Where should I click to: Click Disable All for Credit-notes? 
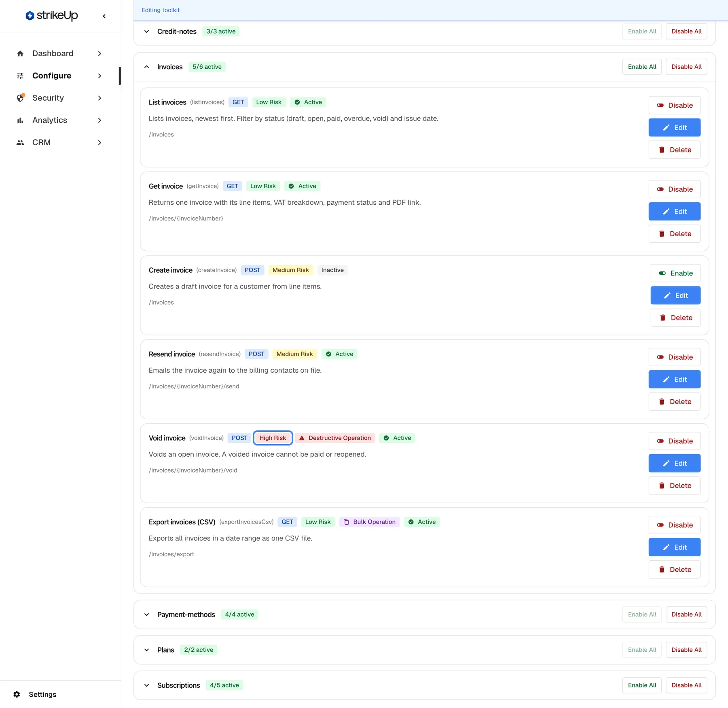pos(686,32)
